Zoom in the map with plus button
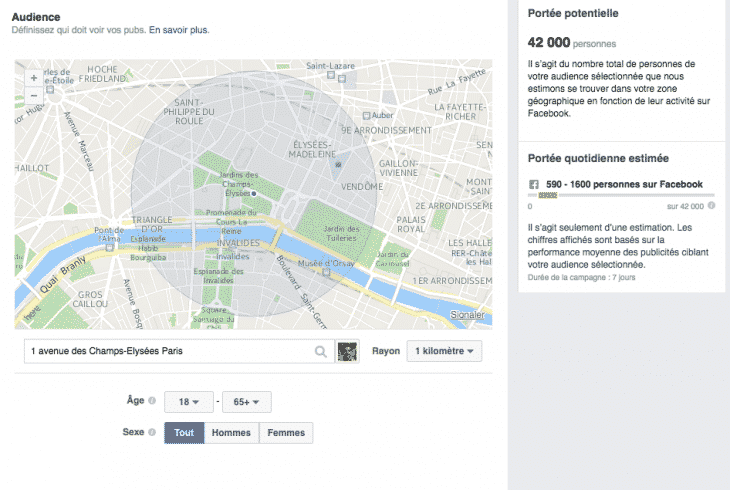Image resolution: width=730 pixels, height=490 pixels. click(34, 78)
